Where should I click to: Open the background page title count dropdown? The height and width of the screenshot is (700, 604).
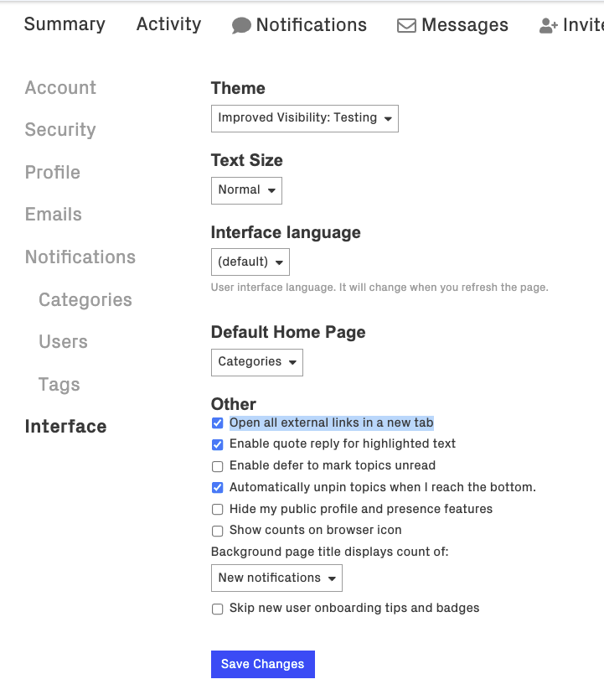coord(276,578)
